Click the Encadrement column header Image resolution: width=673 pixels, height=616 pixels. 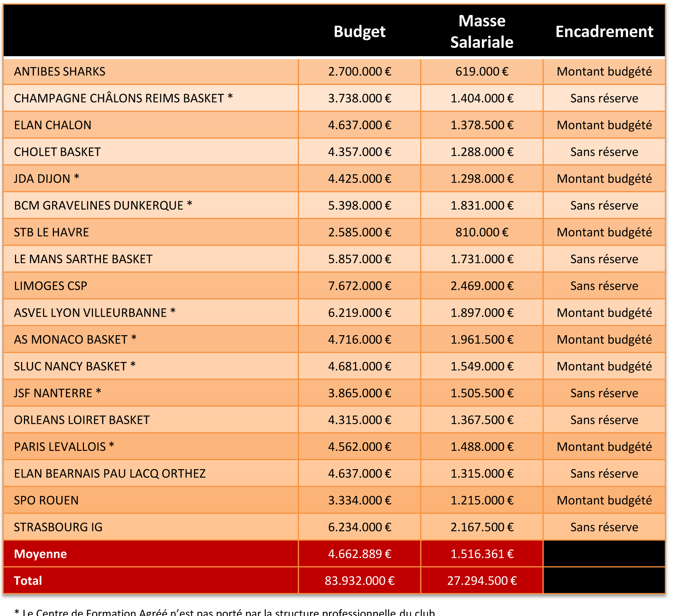pos(604,31)
